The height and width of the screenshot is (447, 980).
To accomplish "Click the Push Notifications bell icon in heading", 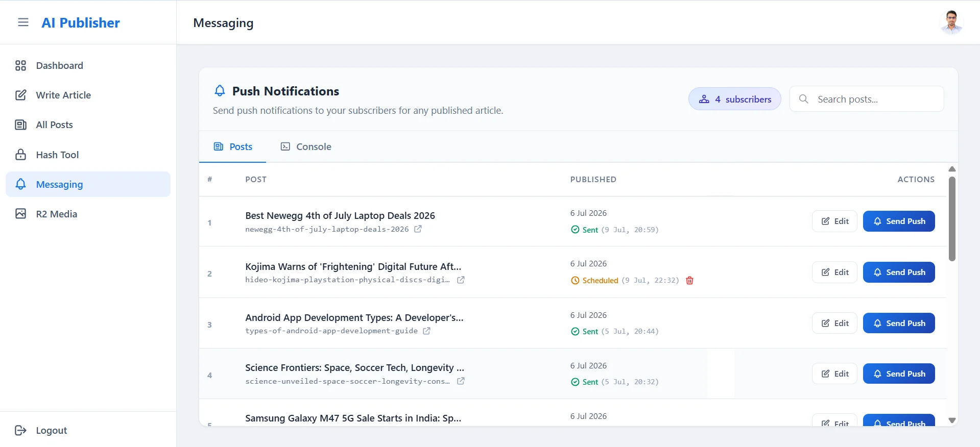I will 220,91.
